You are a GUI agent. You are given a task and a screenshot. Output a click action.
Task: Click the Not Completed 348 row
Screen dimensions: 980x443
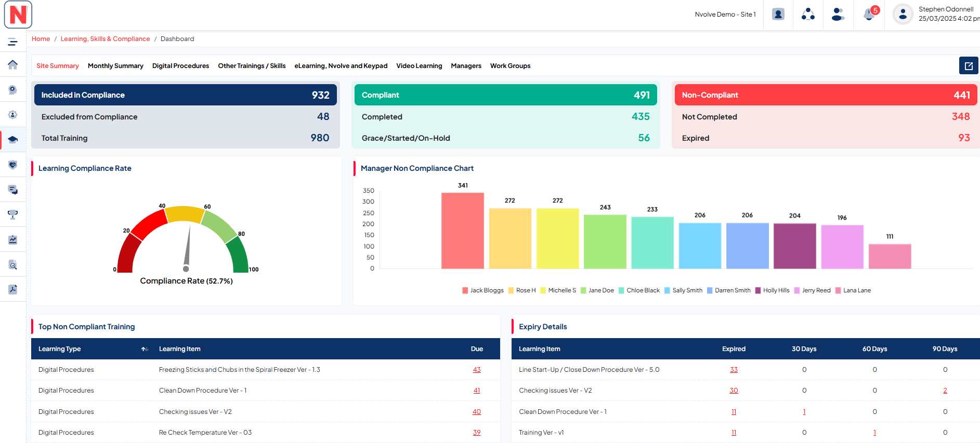click(x=826, y=117)
